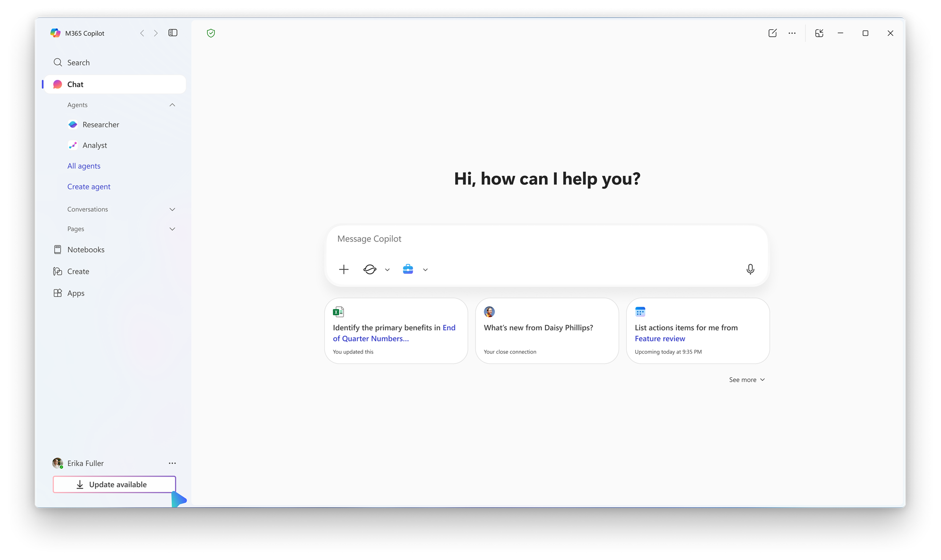Screen dimensions: 941x560
Task: Click the green shield protection icon
Action: [x=211, y=33]
